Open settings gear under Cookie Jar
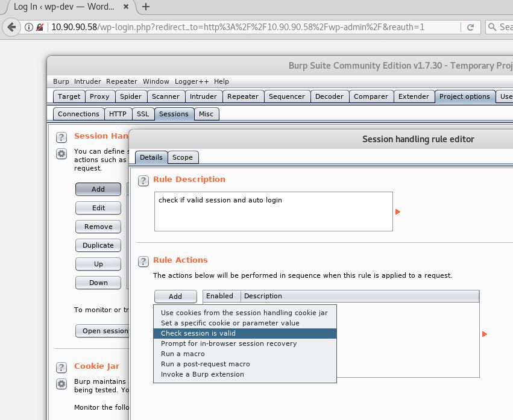The image size is (513, 420). click(61, 384)
